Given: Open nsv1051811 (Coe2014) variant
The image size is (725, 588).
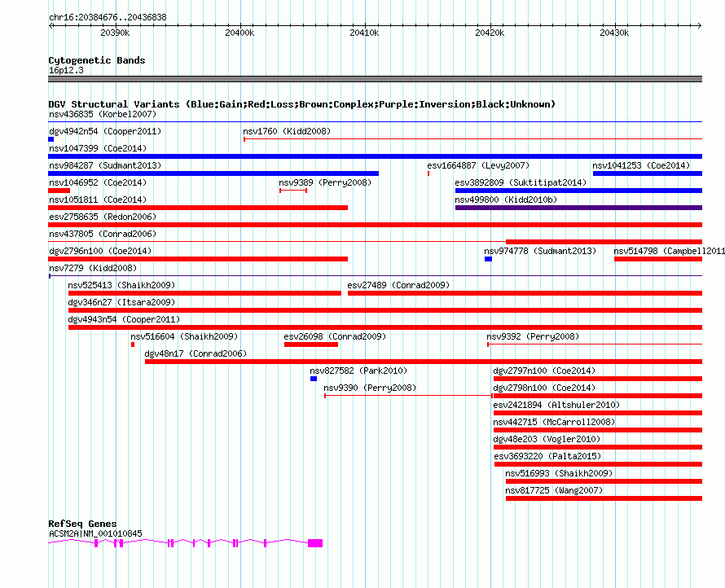Looking at the screenshot, I should [98, 200].
